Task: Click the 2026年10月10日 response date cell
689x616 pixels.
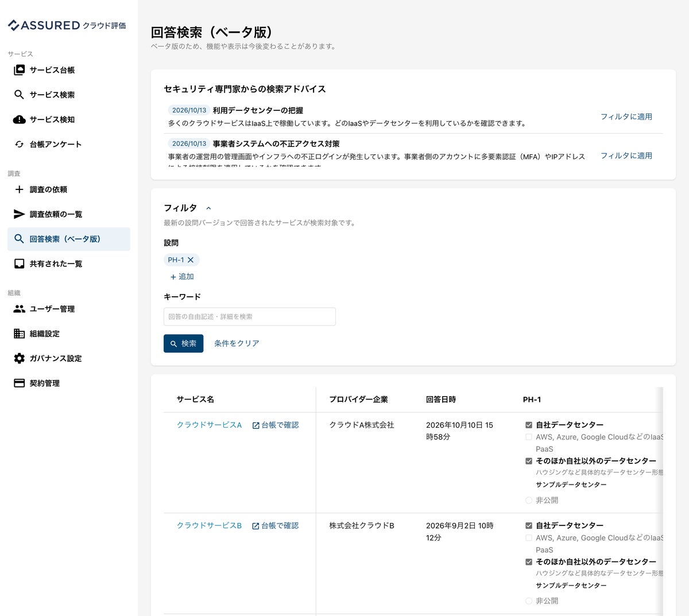Action: 459,431
